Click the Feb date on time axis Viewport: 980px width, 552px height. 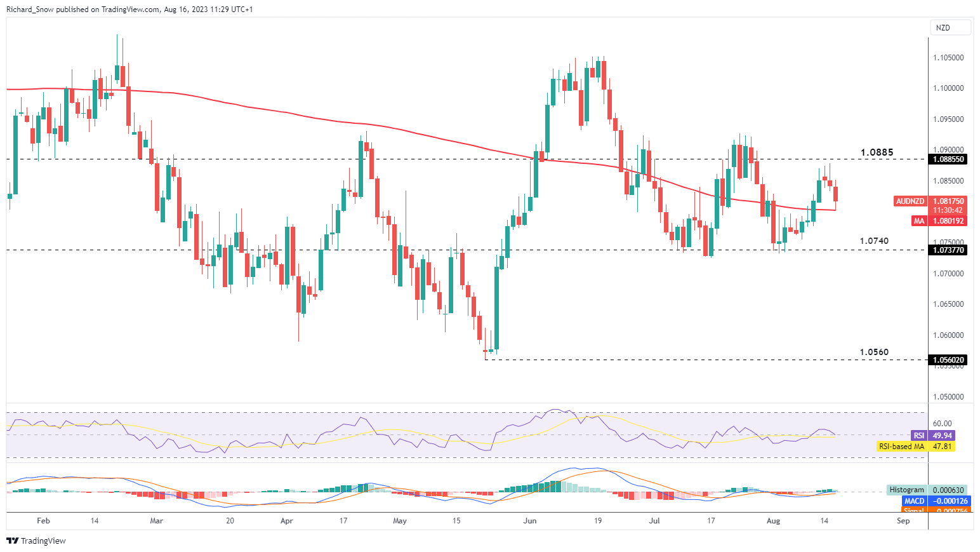tap(43, 521)
